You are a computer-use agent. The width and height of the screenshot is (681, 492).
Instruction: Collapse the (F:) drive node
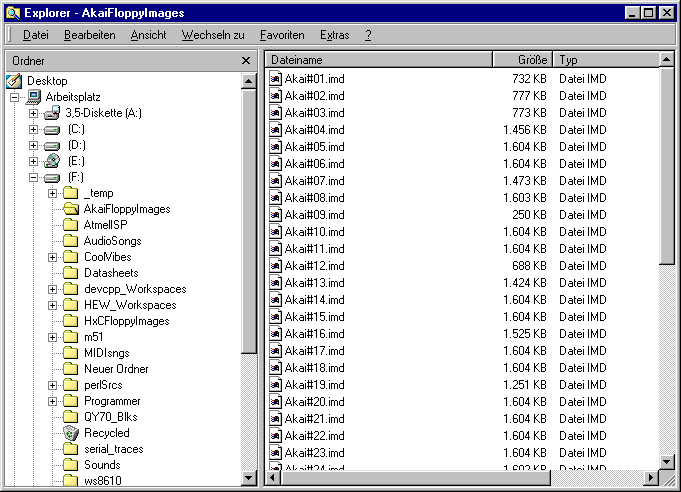[33, 178]
